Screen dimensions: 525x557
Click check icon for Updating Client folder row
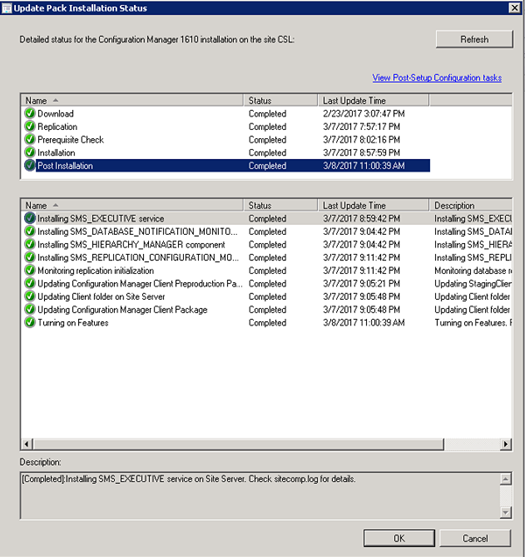pos(30,296)
